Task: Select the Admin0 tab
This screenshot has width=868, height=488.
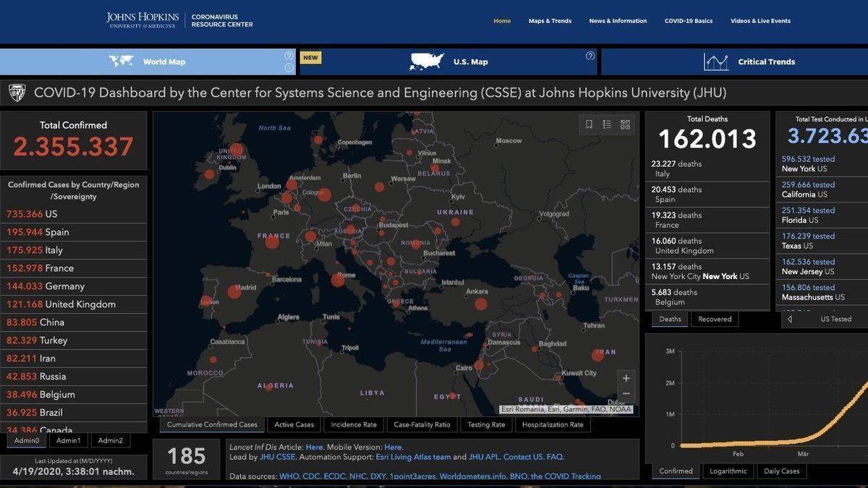Action: 27,440
